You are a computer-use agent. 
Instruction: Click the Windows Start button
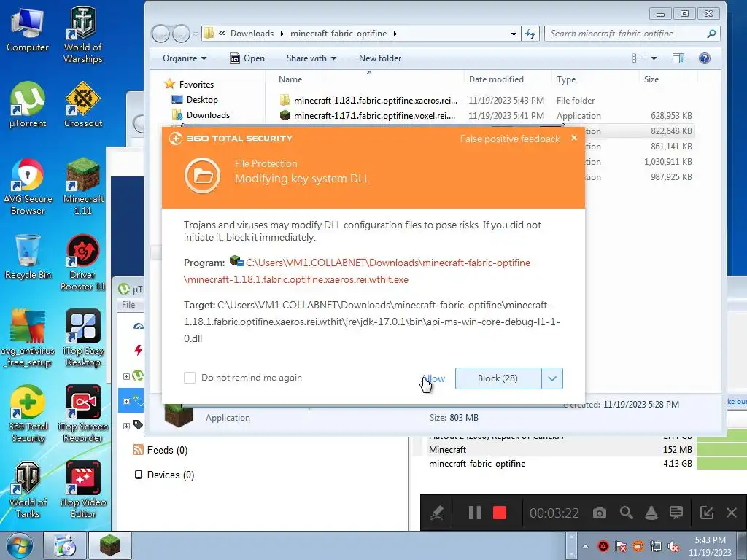[x=20, y=545]
